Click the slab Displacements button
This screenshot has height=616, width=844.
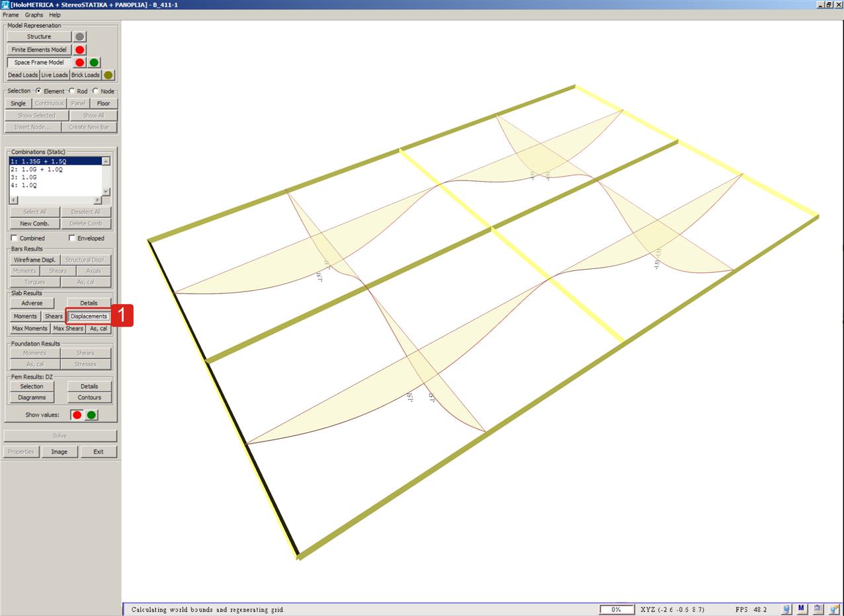pos(89,317)
